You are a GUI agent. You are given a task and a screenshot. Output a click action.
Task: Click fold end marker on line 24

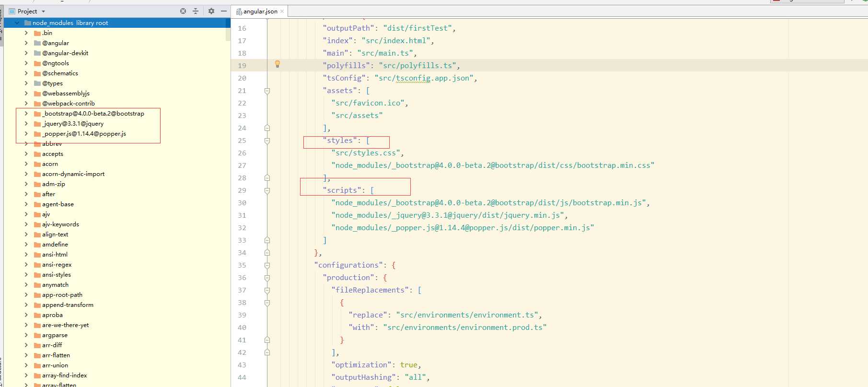(267, 128)
